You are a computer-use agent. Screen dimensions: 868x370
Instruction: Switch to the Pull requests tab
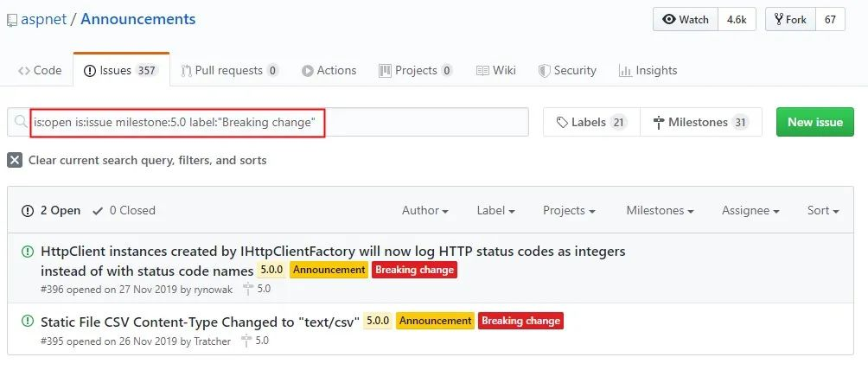click(x=229, y=71)
